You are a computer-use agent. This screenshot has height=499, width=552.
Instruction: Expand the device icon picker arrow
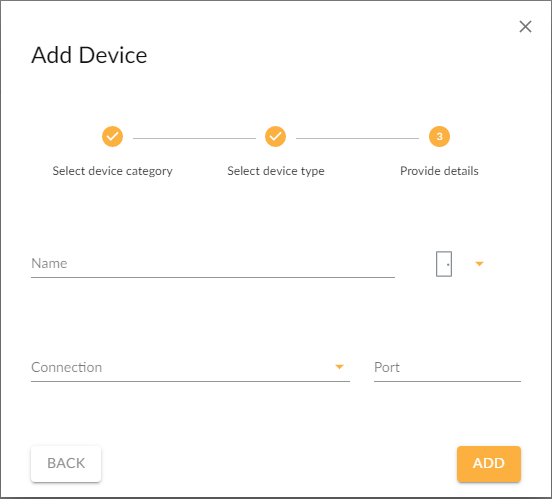pos(479,264)
